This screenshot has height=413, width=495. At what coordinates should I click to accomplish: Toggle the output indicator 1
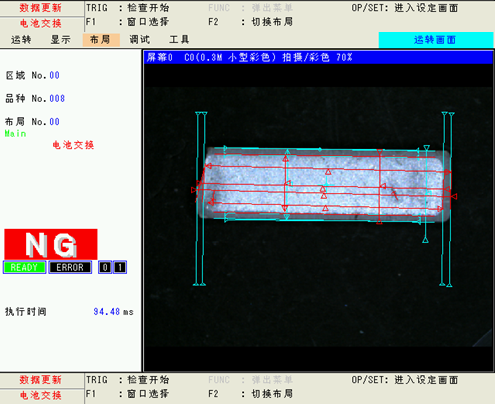pos(120,267)
